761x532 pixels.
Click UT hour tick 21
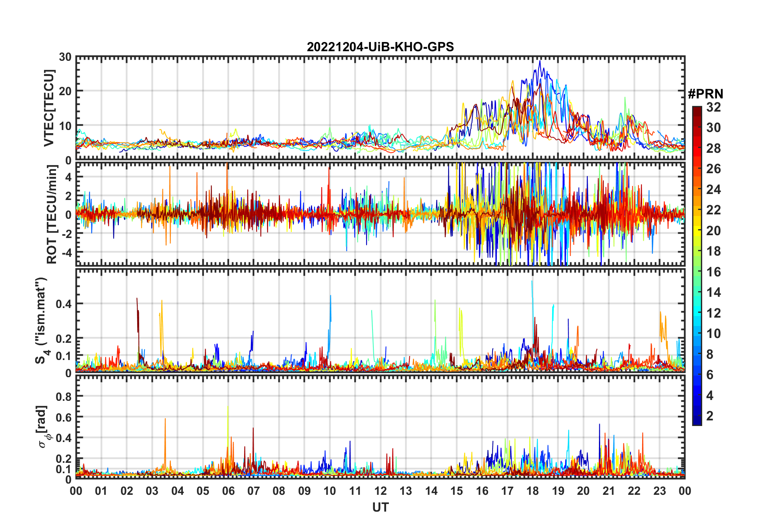[609, 491]
